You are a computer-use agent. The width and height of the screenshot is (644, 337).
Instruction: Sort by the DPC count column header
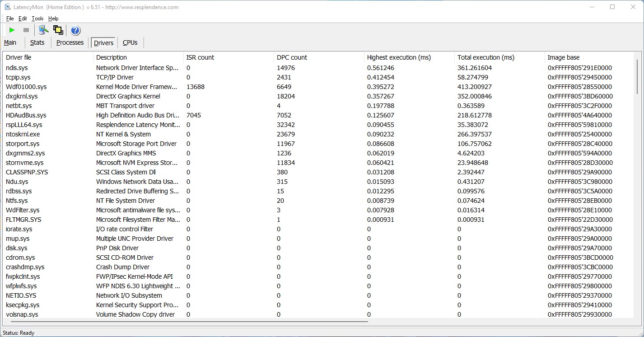tap(319, 57)
